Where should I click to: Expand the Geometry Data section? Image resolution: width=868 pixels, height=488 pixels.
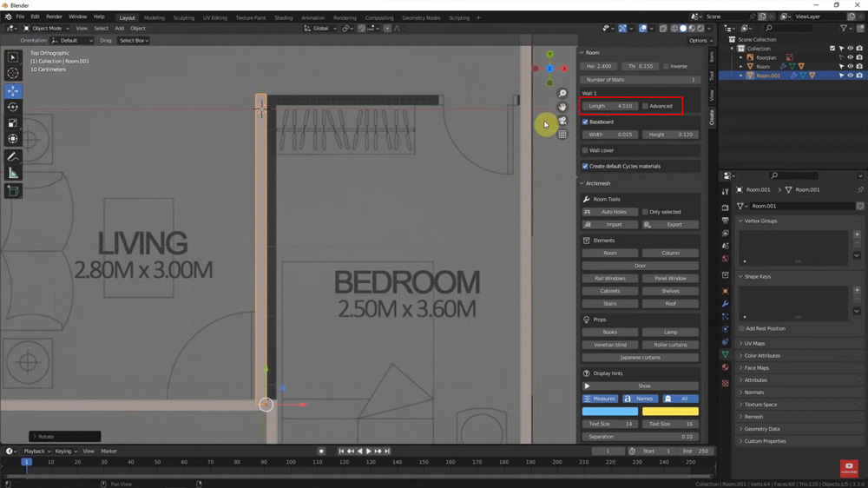click(762, 429)
